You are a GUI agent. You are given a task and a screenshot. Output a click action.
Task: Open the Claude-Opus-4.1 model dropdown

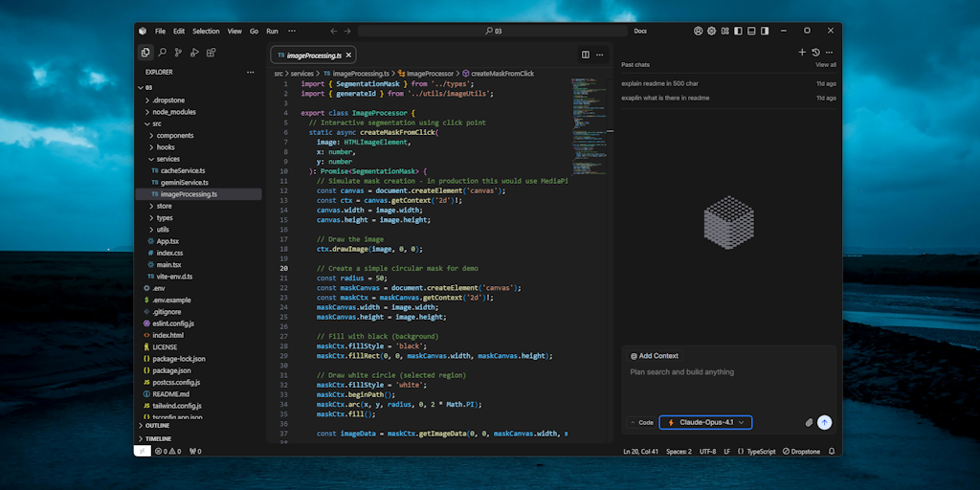(x=705, y=422)
